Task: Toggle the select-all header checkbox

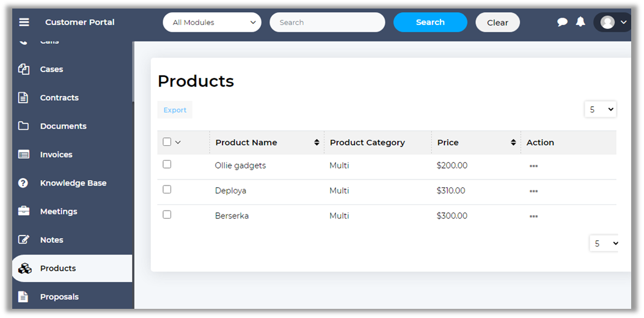Action: tap(167, 142)
